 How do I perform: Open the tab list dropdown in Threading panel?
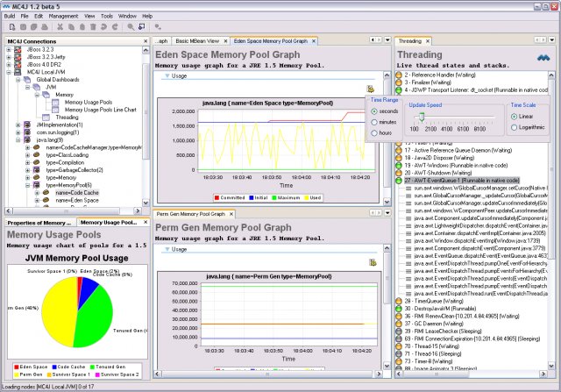pos(551,39)
